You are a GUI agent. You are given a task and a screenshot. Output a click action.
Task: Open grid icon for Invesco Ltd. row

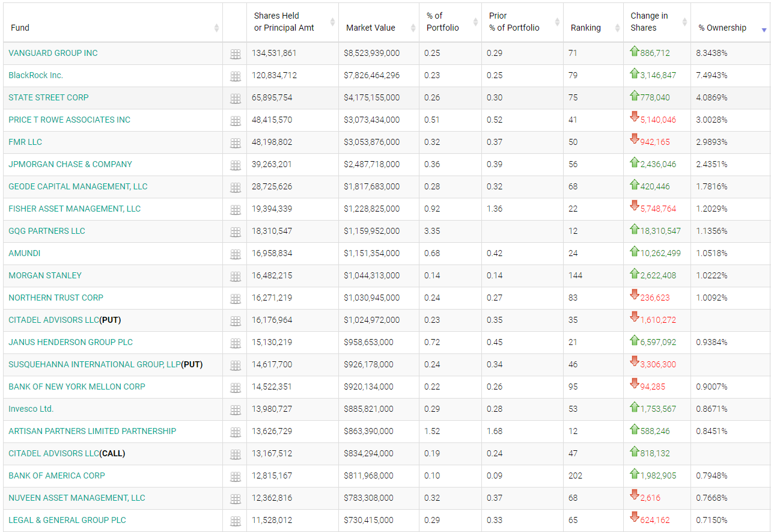[x=235, y=410]
